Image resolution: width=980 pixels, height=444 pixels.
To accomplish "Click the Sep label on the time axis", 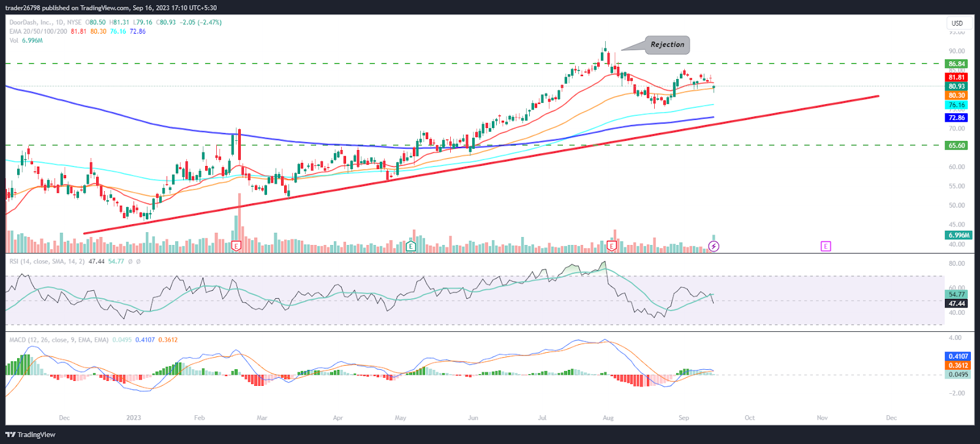I will tap(684, 418).
